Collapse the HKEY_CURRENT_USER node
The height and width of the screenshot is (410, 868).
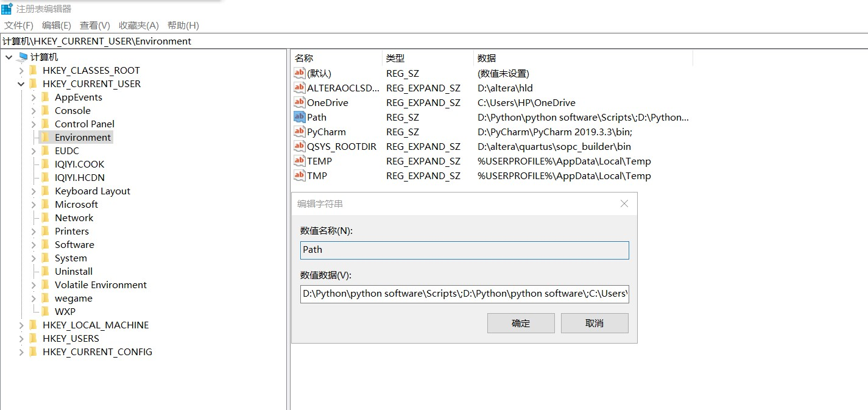(21, 83)
